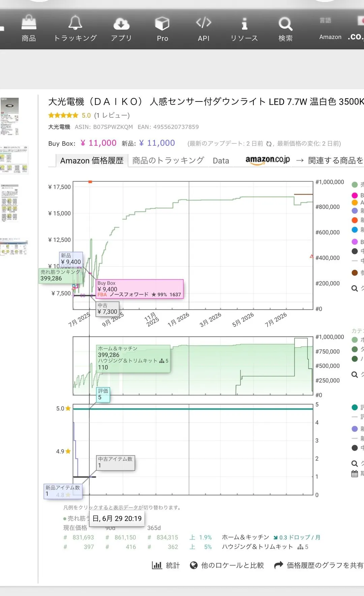Toggle the darkest green category legend dot

pyautogui.click(x=355, y=359)
